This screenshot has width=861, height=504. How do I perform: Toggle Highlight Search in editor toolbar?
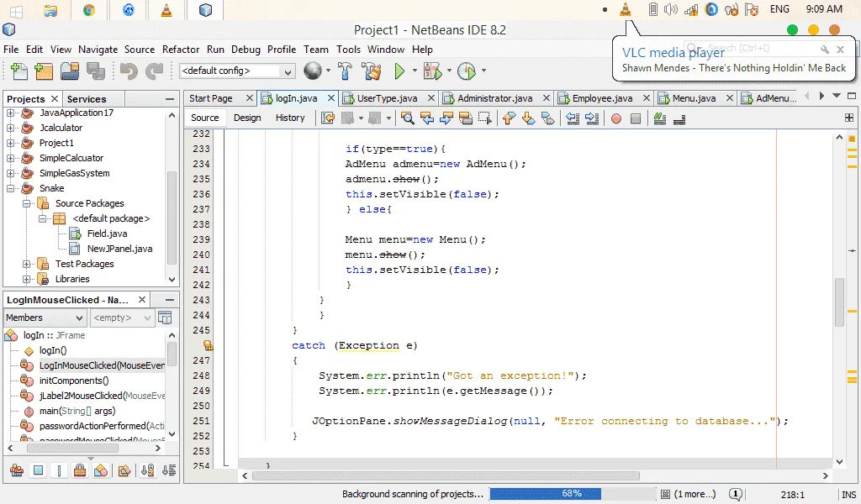point(466,118)
